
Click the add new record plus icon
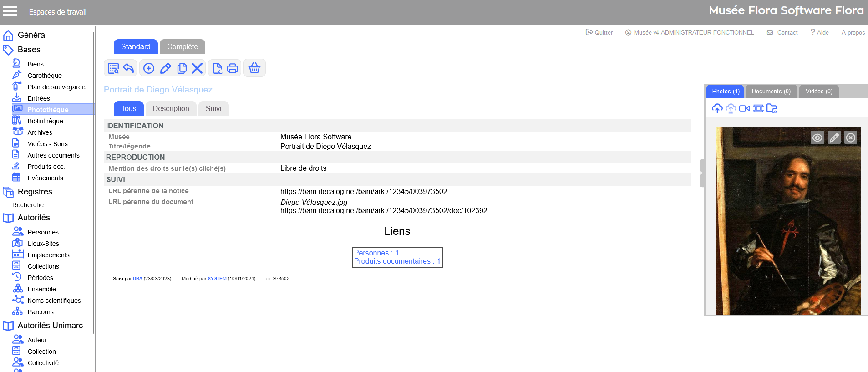pos(149,68)
